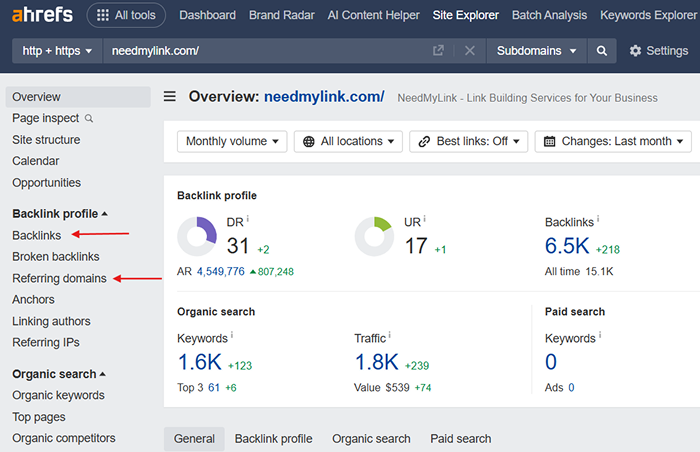Viewport: 700px width, 452px height.
Task: Open AI Content Helper
Action: (373, 15)
